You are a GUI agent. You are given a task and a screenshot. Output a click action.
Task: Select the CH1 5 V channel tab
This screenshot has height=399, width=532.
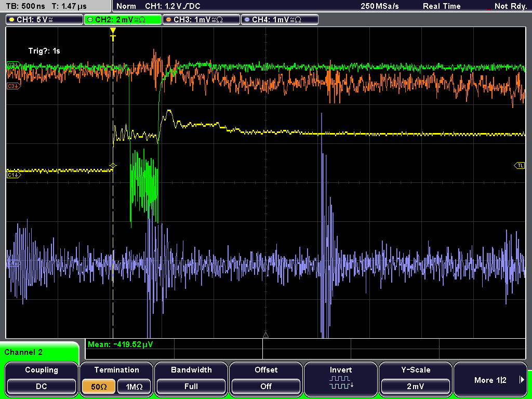45,19
